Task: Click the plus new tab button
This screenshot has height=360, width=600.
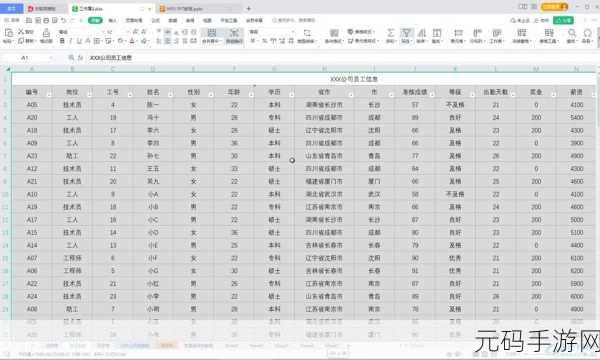Action: [x=249, y=8]
